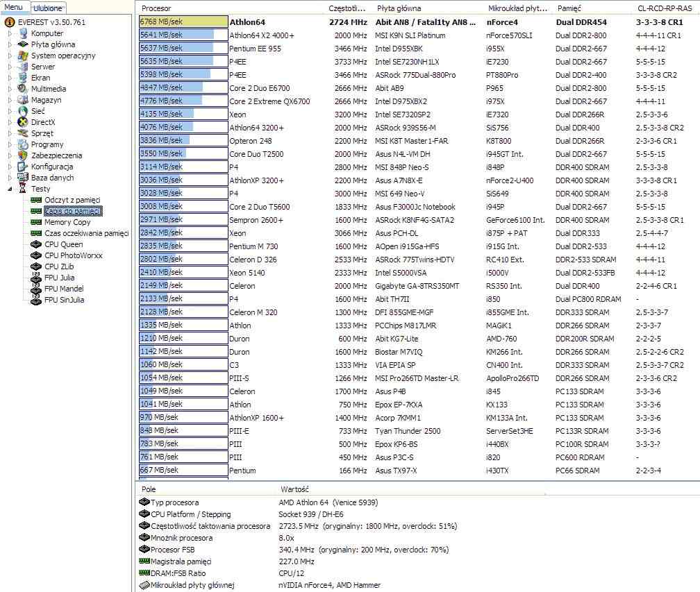Expand the Komputer tree node

10,33
